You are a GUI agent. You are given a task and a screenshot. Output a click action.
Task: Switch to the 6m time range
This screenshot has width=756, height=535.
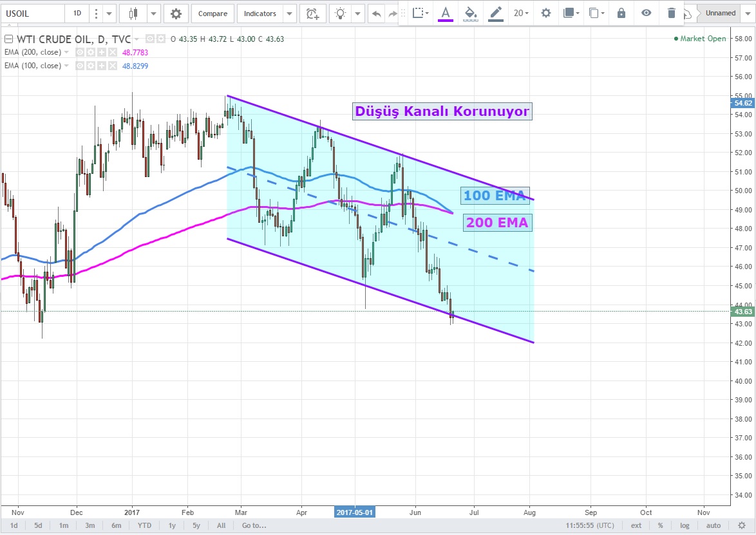(116, 525)
